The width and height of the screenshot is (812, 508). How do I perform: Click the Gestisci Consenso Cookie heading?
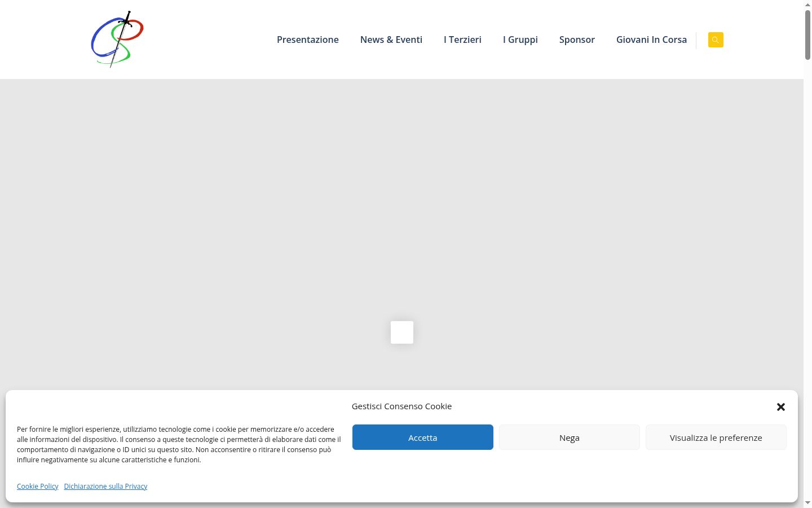pos(401,406)
